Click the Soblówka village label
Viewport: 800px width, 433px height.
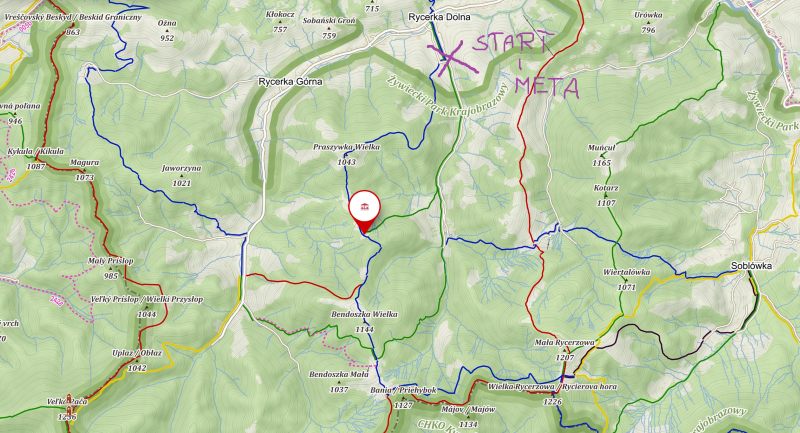pyautogui.click(x=751, y=266)
